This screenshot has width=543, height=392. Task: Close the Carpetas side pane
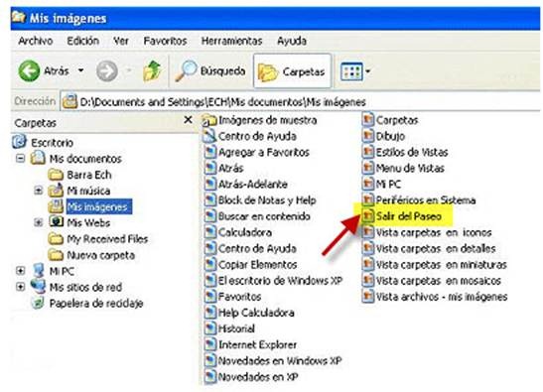tap(188, 120)
